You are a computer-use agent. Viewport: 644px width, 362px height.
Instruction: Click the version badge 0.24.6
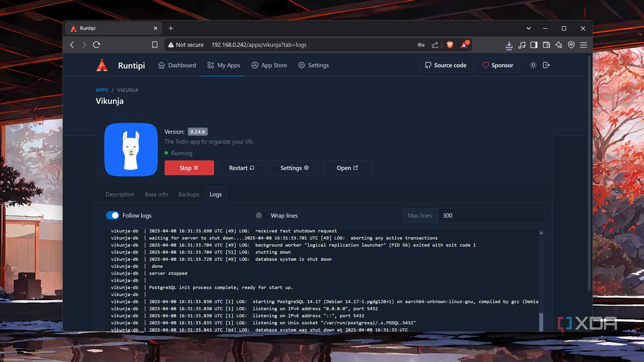point(197,132)
